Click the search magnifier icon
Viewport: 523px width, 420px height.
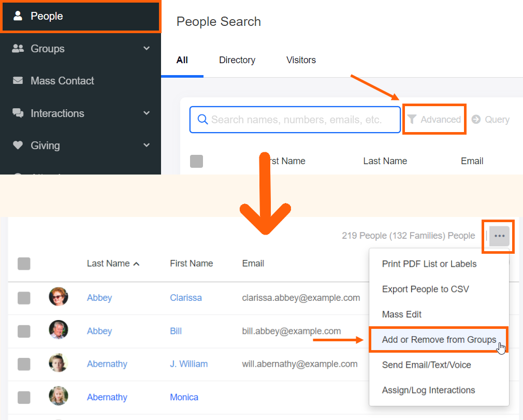pyautogui.click(x=202, y=119)
